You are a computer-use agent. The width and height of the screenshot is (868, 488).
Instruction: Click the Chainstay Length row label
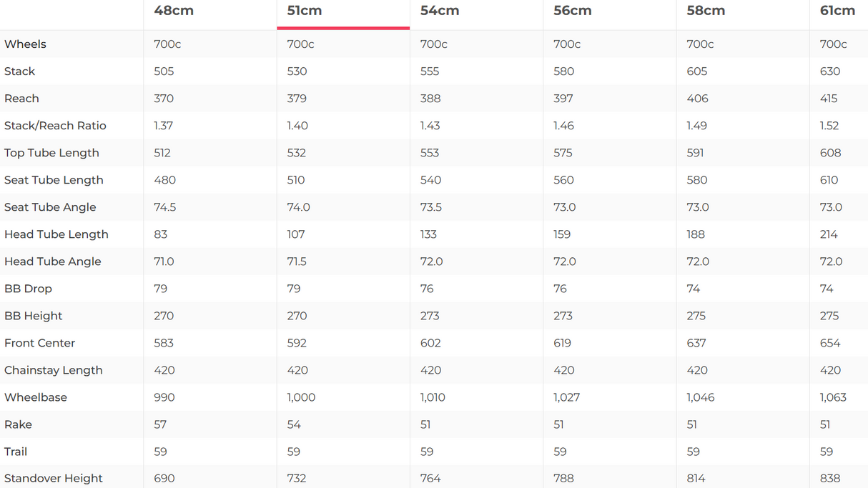[54, 370]
